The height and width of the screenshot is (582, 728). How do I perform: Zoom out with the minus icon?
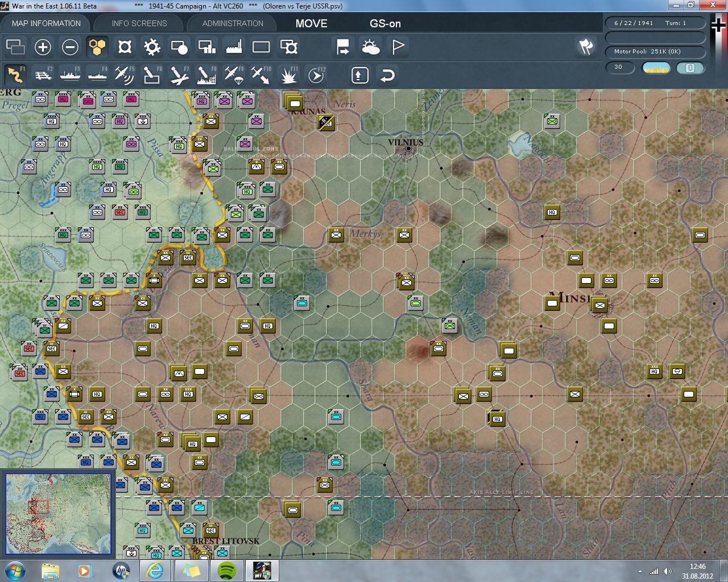tap(70, 47)
